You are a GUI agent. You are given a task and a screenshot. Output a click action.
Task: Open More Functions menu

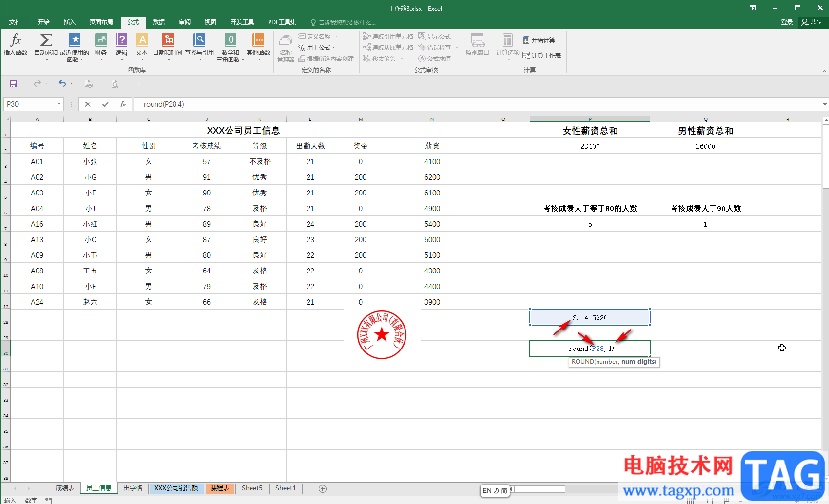tap(258, 47)
